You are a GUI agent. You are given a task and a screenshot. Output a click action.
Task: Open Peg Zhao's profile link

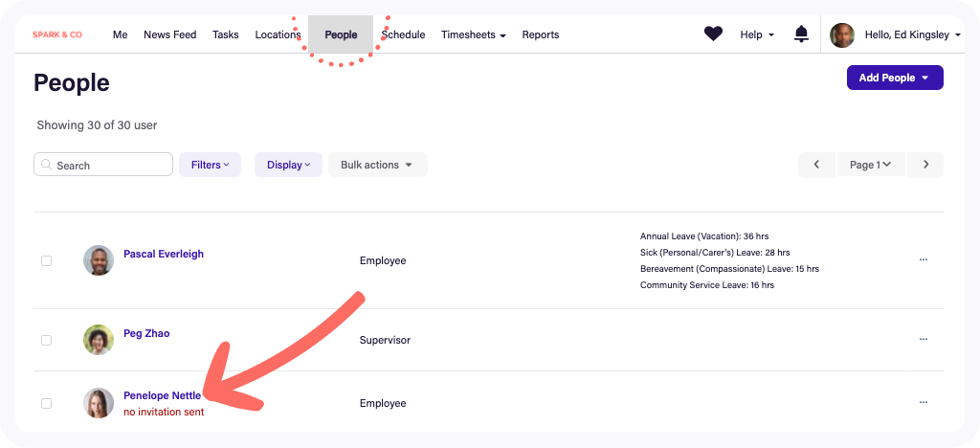point(146,334)
